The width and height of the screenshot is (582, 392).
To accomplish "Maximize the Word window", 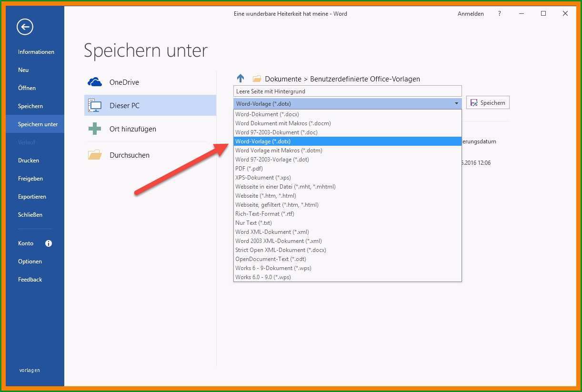I will [543, 14].
